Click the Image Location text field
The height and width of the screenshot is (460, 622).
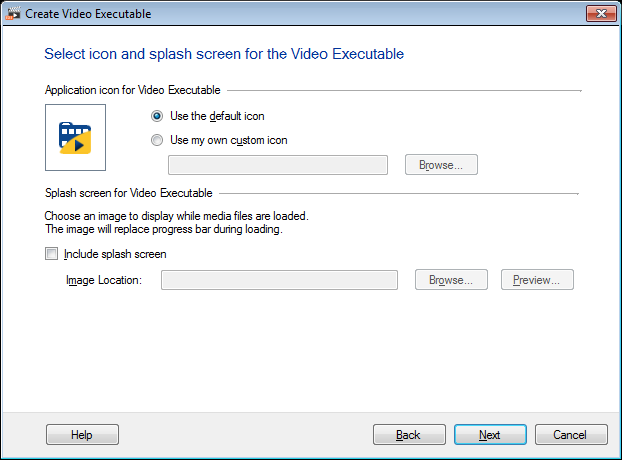pos(279,280)
